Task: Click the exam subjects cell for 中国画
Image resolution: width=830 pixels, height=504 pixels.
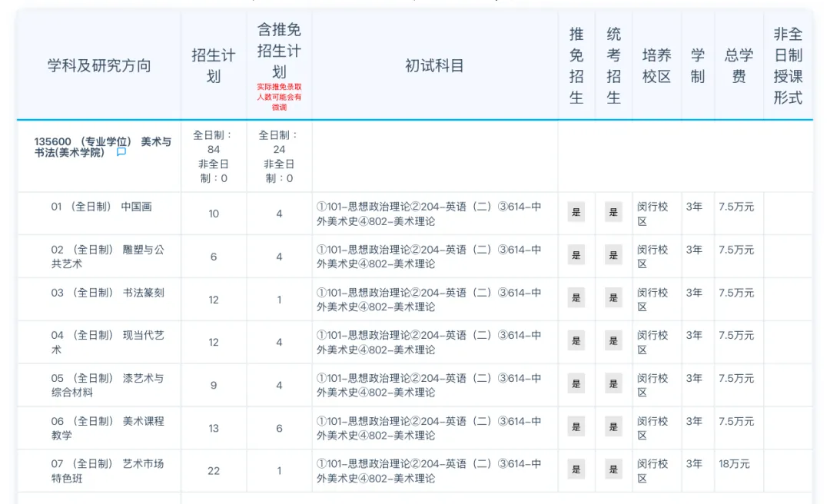Action: click(434, 214)
